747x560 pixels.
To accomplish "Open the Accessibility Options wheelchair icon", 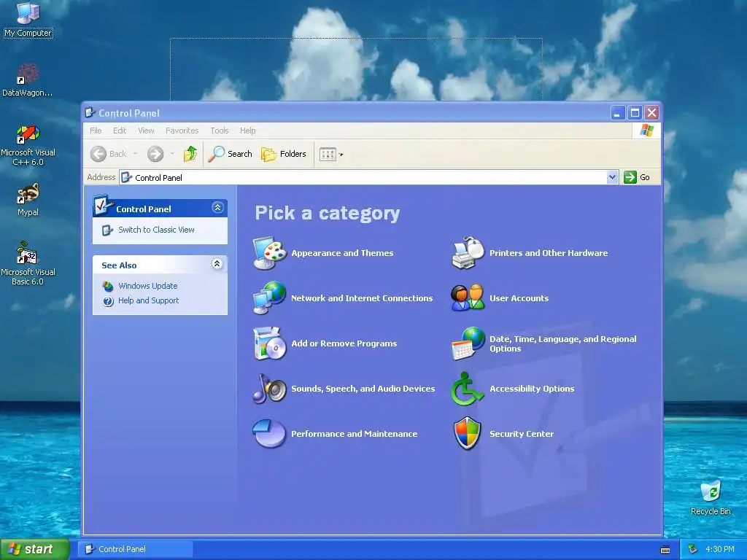I will [467, 389].
